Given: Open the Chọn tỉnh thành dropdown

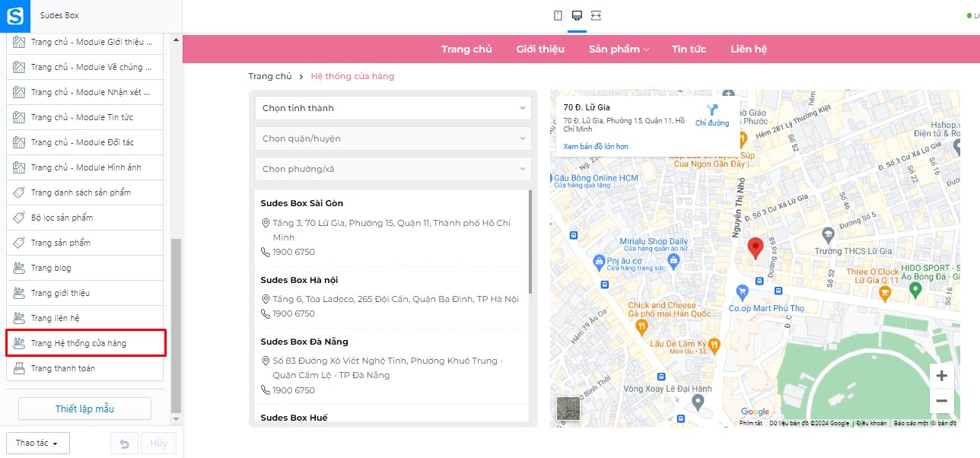Looking at the screenshot, I should coord(393,108).
